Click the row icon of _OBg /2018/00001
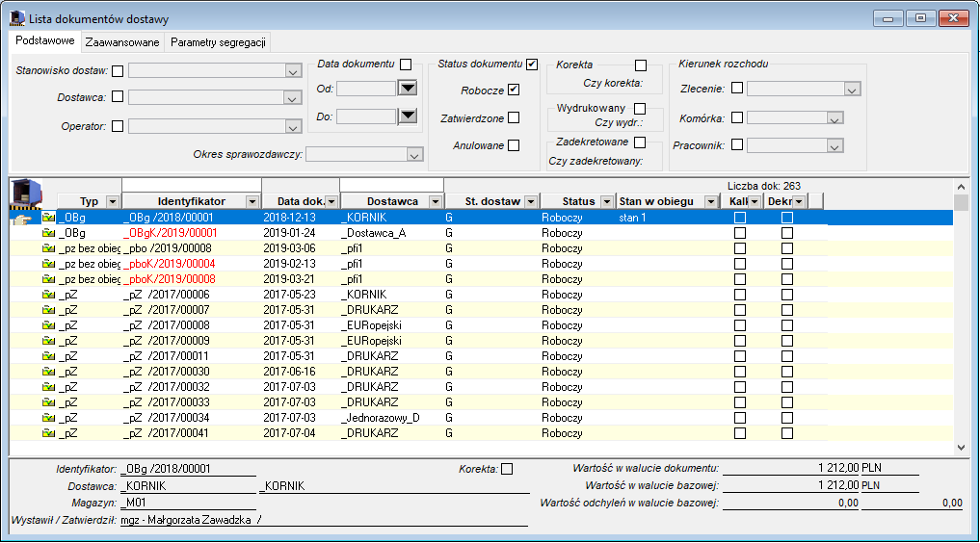 pos(48,218)
